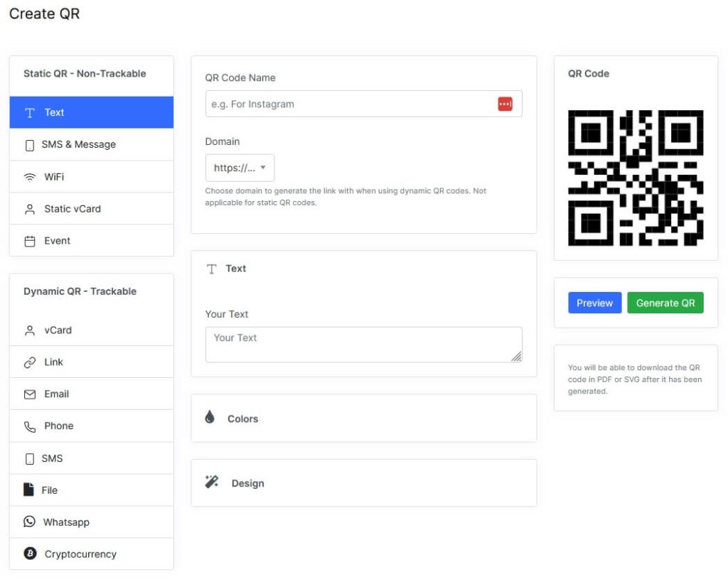
Task: Click the generated QR code preview
Action: (x=635, y=173)
